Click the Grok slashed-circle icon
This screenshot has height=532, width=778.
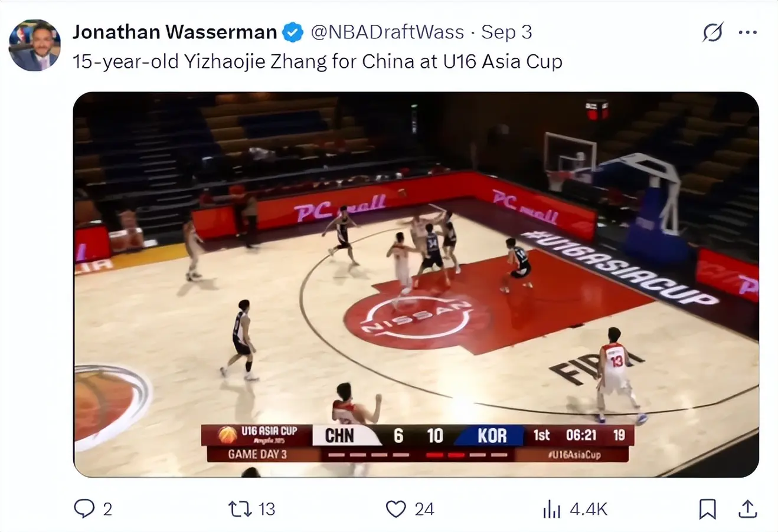pyautogui.click(x=712, y=32)
